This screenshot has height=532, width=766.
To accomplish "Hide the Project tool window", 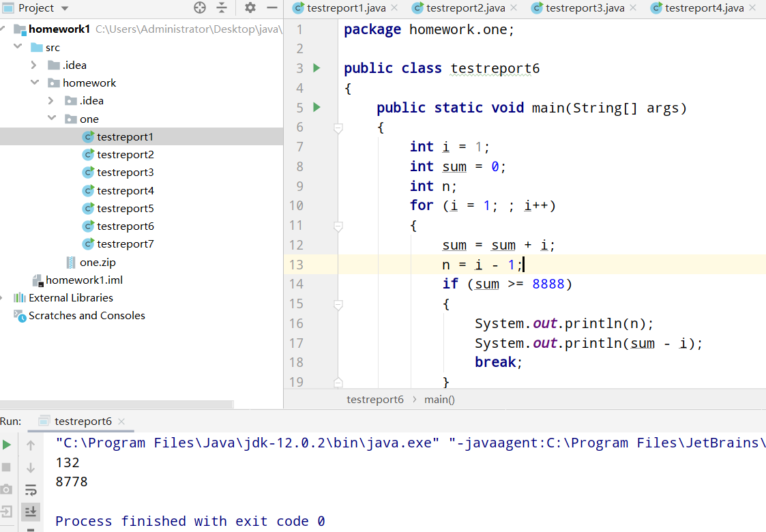I will [x=272, y=8].
